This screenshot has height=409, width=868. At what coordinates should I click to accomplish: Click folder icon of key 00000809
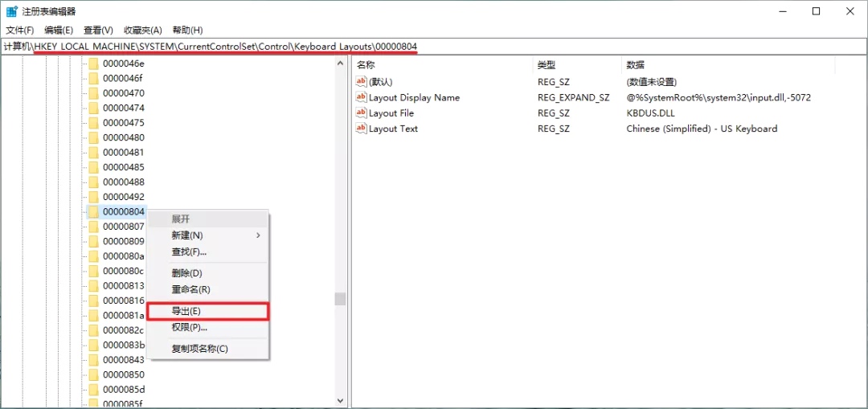click(x=93, y=241)
